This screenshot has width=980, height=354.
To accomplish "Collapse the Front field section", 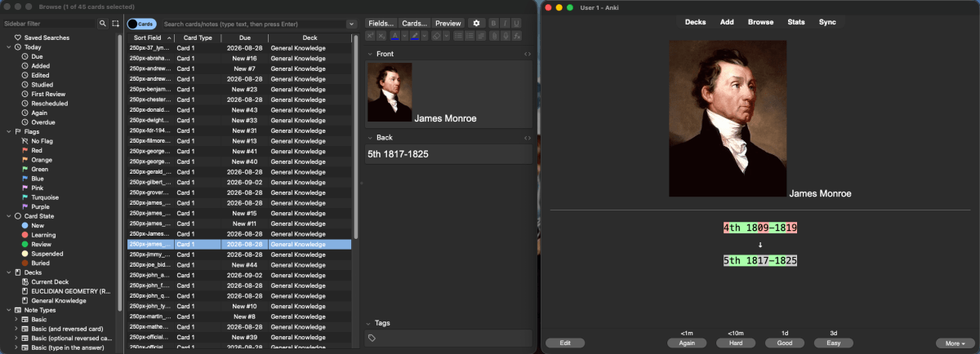I will 369,54.
